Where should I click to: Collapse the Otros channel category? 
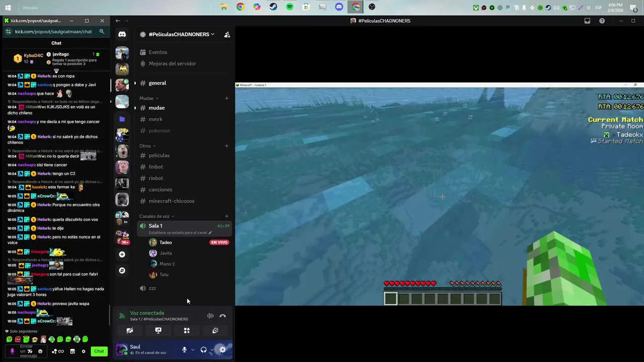coord(147,146)
